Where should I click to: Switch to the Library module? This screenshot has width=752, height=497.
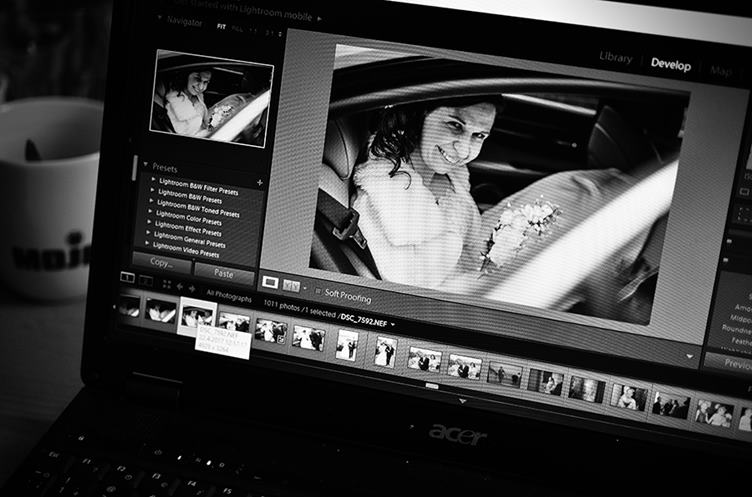point(615,57)
